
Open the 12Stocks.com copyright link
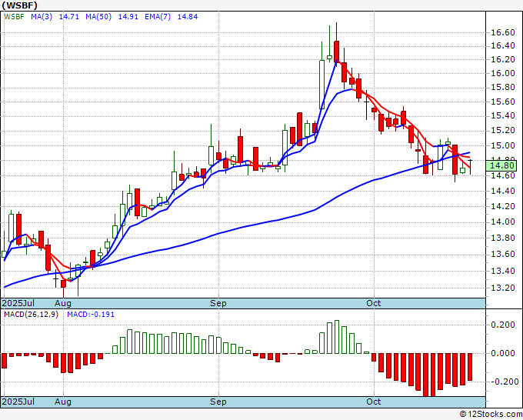[491, 415]
